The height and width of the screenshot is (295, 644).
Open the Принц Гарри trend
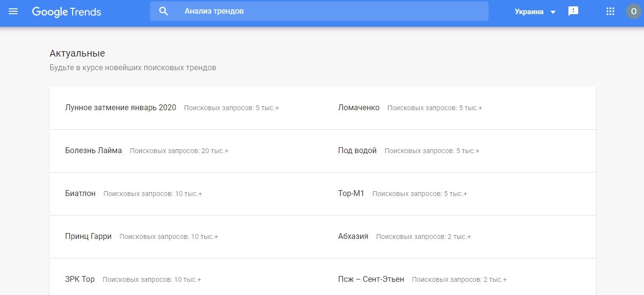[x=88, y=236]
